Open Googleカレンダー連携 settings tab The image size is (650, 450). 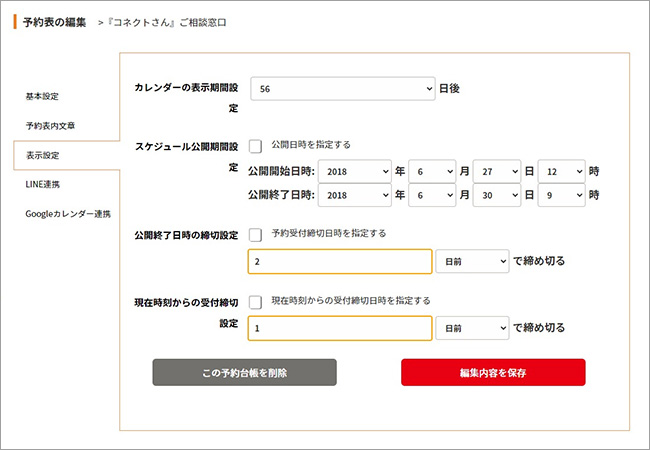coord(68,214)
